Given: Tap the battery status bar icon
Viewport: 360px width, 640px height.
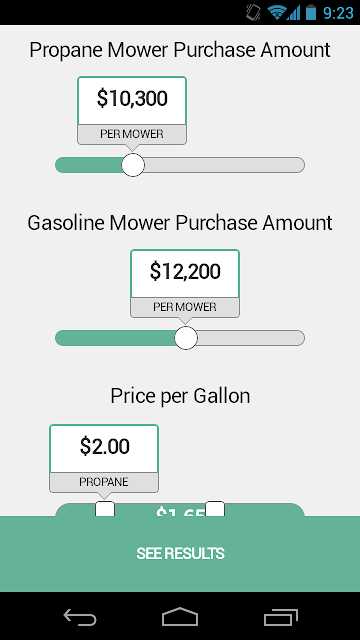Looking at the screenshot, I should [311, 12].
